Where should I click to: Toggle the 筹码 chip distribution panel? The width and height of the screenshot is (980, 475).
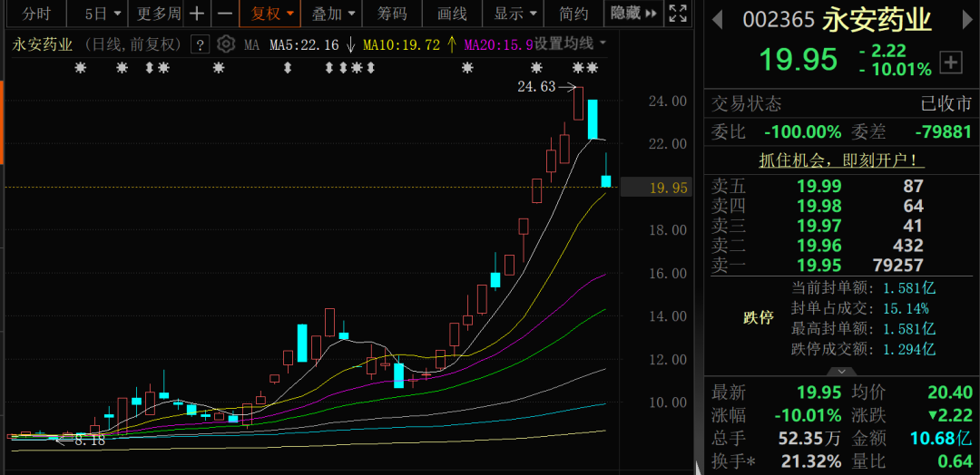392,14
